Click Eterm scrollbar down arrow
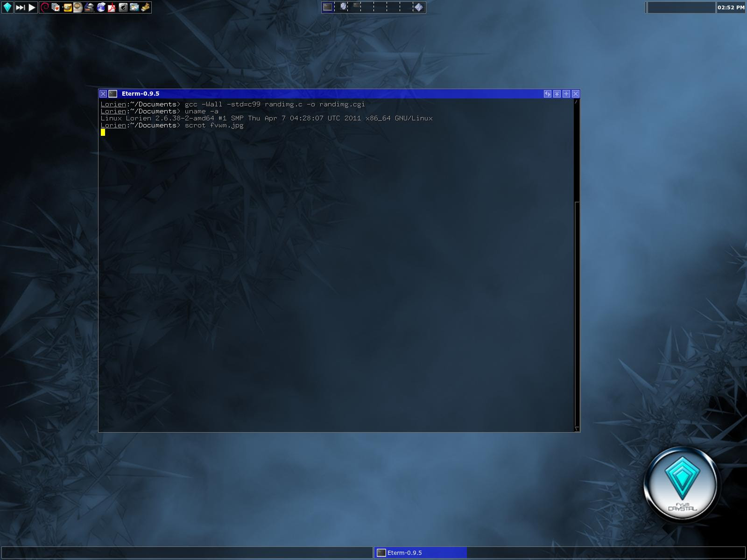 [x=577, y=428]
